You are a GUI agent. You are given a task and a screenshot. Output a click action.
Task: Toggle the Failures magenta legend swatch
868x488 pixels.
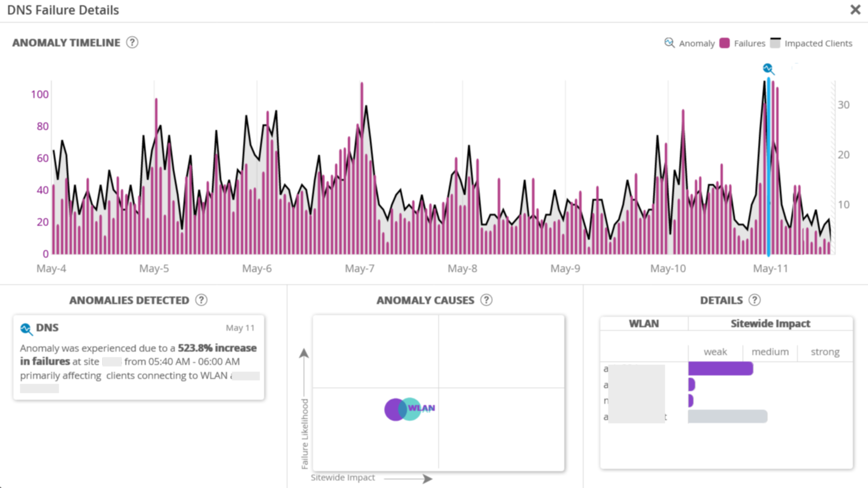point(725,43)
